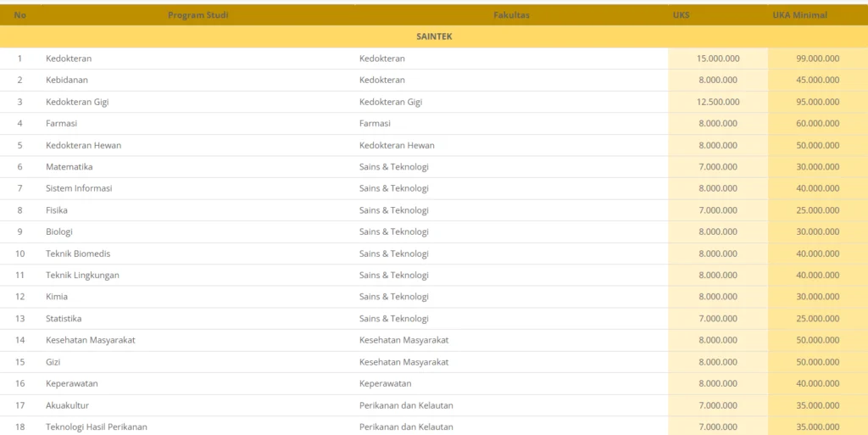This screenshot has height=435, width=868.
Task: Click the 15.000.000 UKS value
Action: point(718,59)
